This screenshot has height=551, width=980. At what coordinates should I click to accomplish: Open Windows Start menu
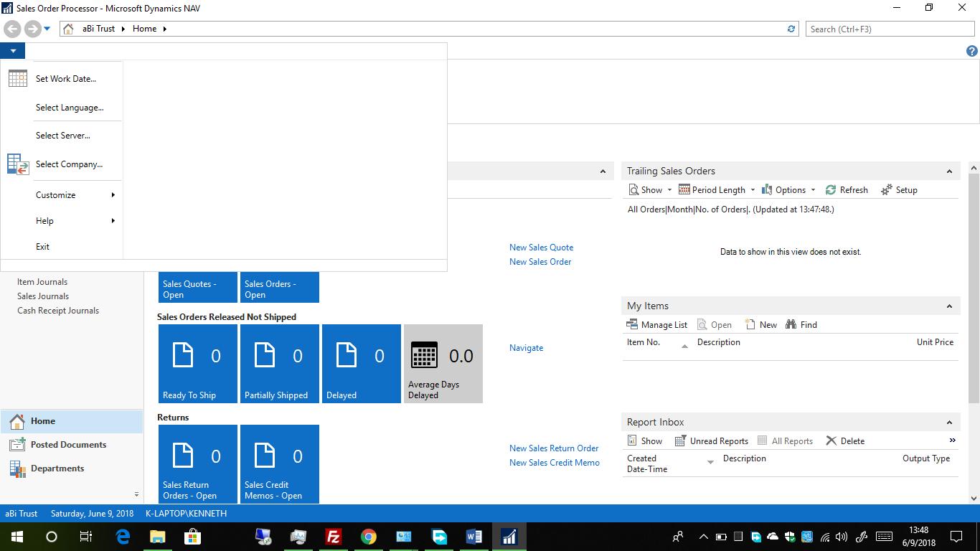pyautogui.click(x=17, y=537)
